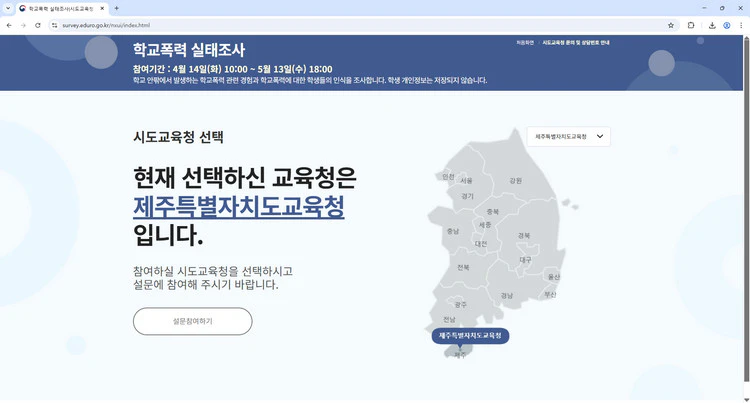The width and height of the screenshot is (750, 403).
Task: Bookmark this page with star icon
Action: [x=670, y=25]
